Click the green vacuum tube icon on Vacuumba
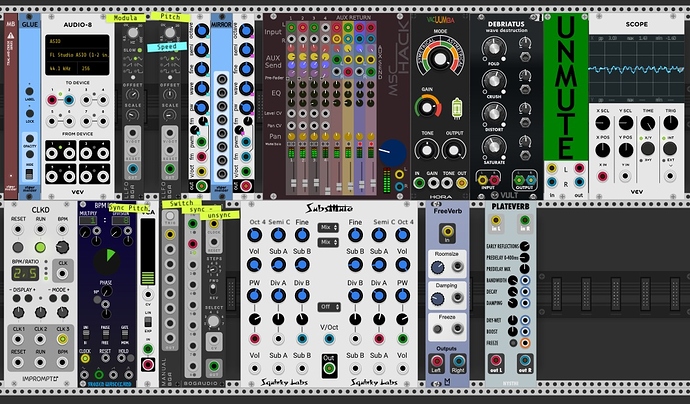The image size is (690, 404). [457, 108]
